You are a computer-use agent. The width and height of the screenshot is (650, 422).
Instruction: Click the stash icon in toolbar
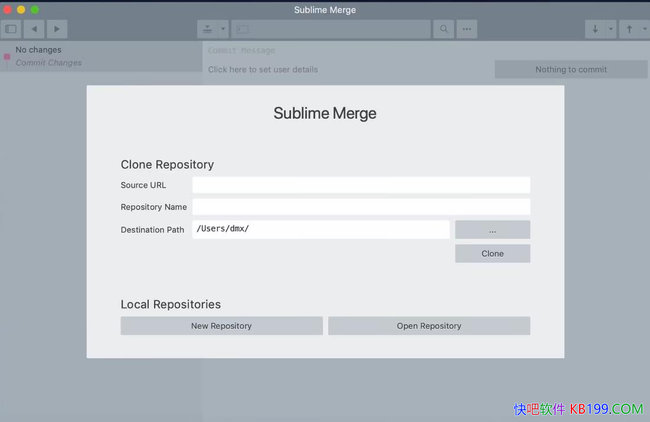tap(208, 29)
